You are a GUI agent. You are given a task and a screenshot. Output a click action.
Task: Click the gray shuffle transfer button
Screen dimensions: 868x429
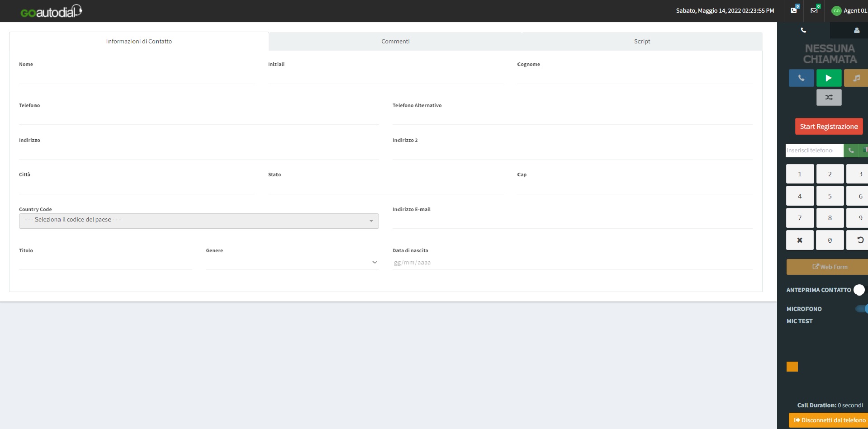coord(829,97)
